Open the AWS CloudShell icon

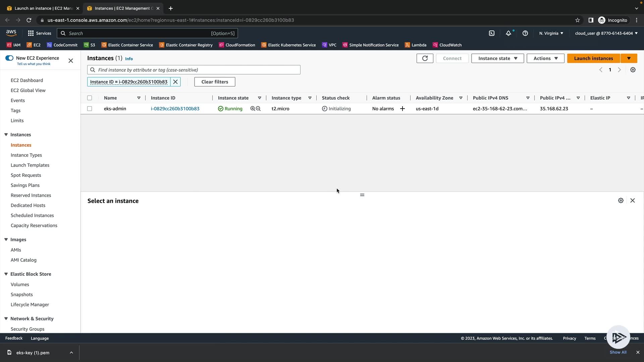[x=491, y=33]
